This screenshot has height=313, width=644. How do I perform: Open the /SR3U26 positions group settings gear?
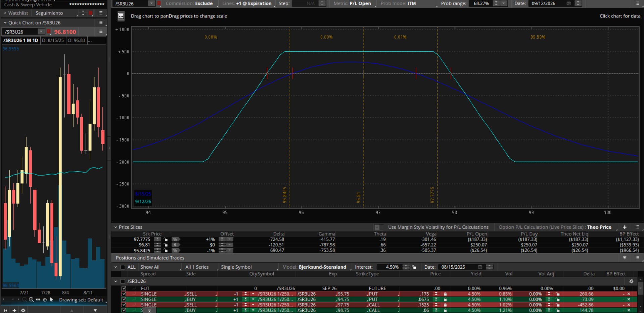(631, 281)
